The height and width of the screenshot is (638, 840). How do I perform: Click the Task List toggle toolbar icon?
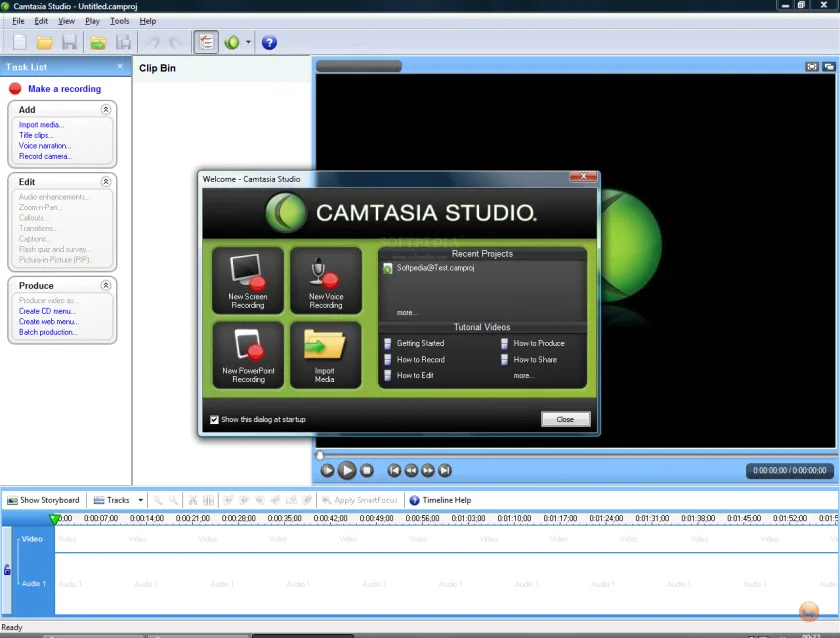[206, 42]
